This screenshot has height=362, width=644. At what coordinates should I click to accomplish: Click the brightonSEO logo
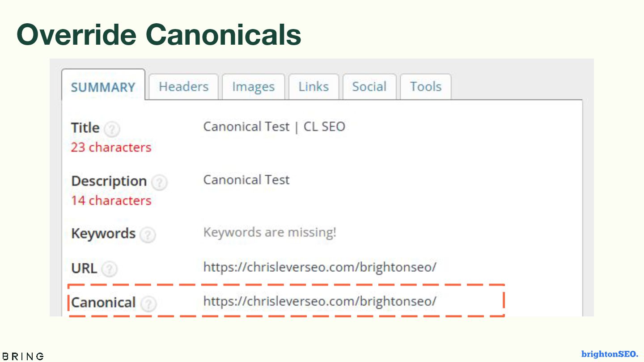(x=610, y=354)
